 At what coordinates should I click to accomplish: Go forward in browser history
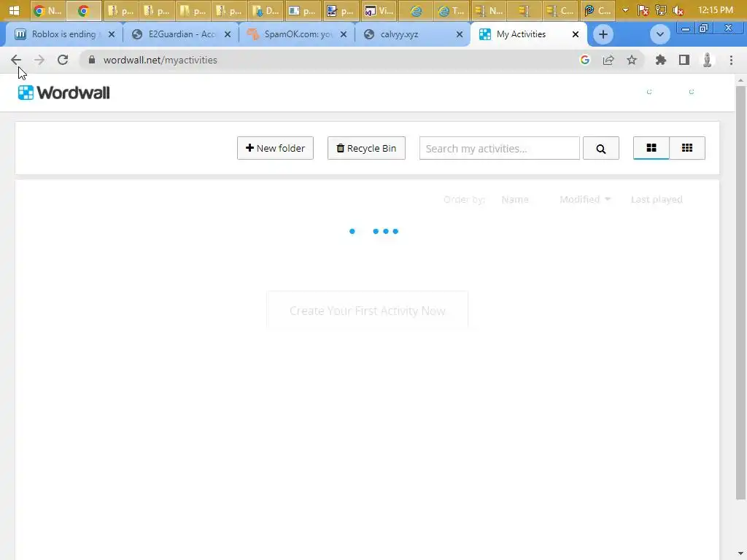[x=39, y=60]
